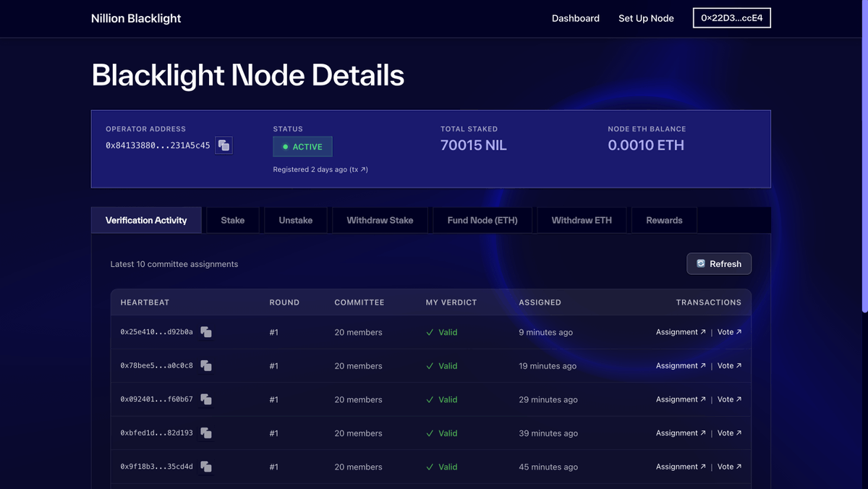View the Vote transaction for the 19-minutes-ago row
Screen dimensions: 868x489
click(729, 365)
